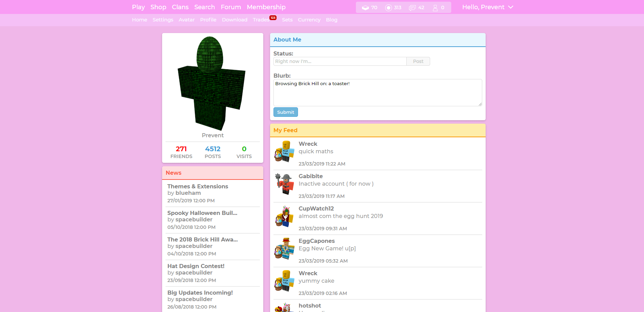Image resolution: width=644 pixels, height=312 pixels.
Task: Open the Themes & Extensions news post
Action: 198,186
